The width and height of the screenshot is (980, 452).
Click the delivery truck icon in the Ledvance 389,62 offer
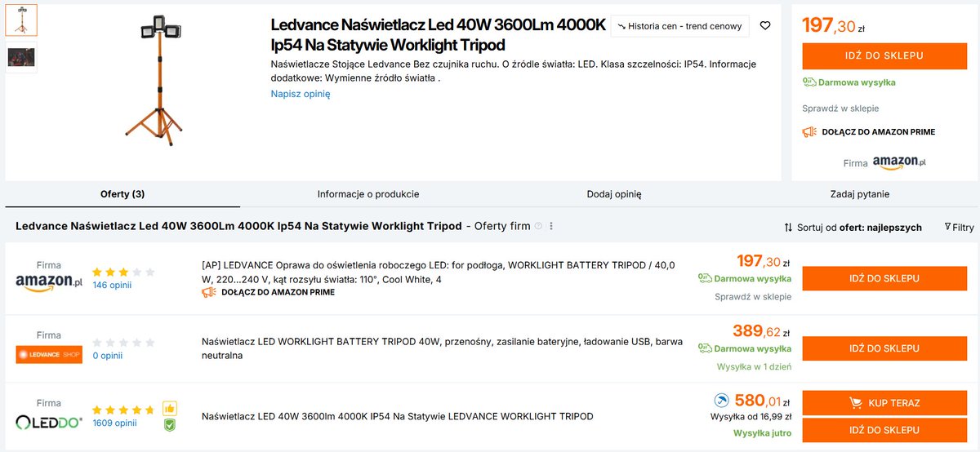click(x=705, y=348)
